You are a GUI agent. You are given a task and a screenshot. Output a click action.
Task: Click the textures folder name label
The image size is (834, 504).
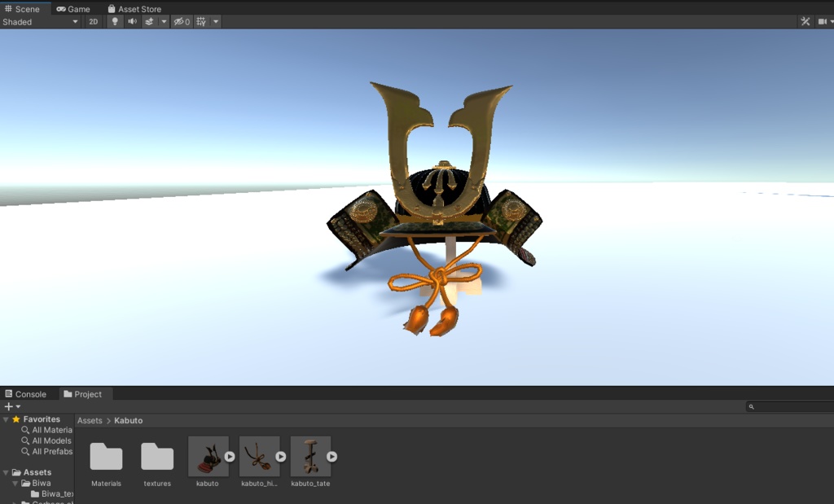[157, 484]
